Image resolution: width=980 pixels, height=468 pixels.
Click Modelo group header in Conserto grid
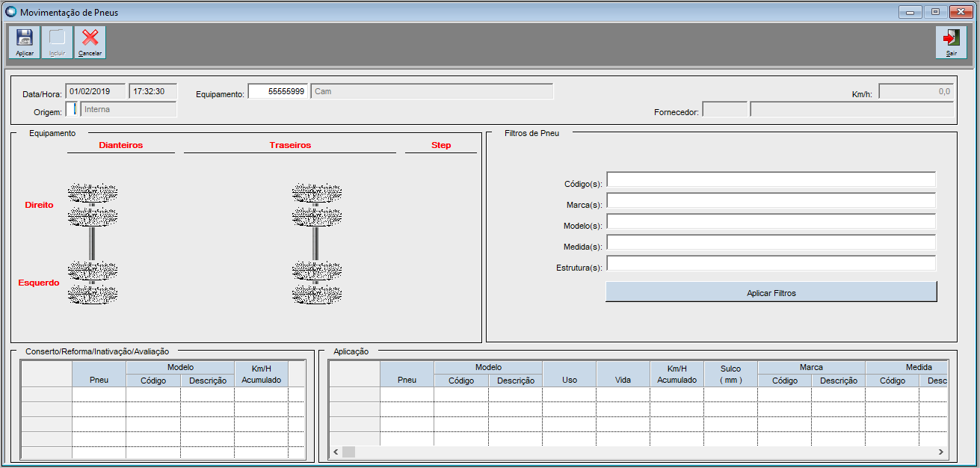click(x=180, y=367)
